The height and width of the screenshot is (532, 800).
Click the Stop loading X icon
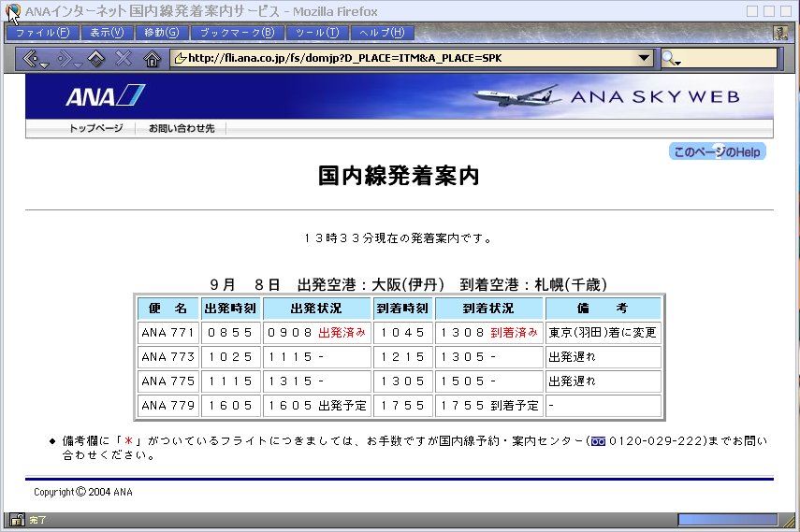[x=124, y=59]
